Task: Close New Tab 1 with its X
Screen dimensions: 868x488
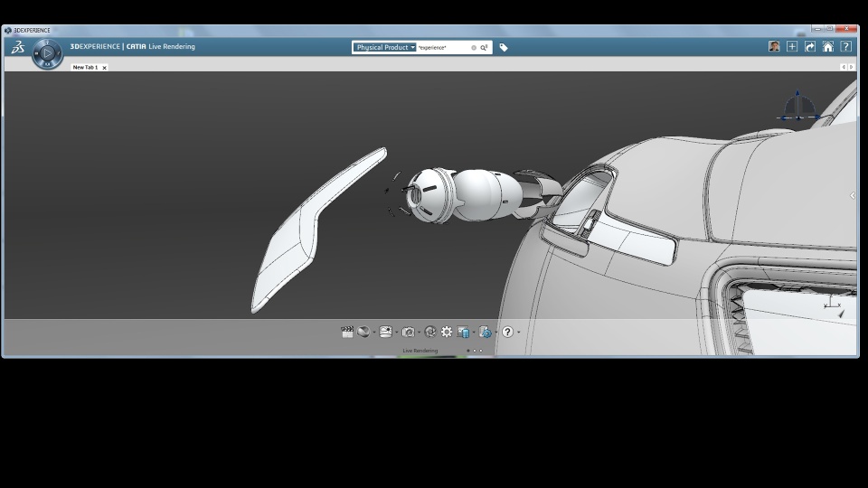Action: [x=104, y=68]
